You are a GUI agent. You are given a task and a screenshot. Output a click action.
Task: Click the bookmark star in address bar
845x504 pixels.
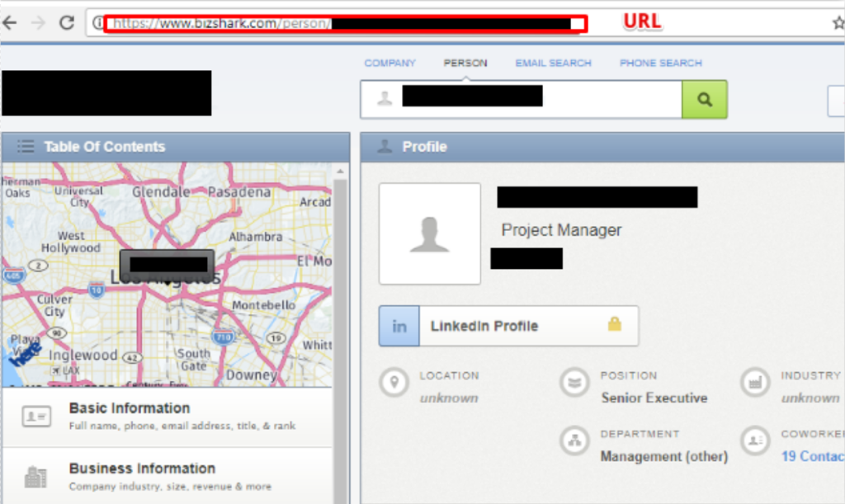838,24
